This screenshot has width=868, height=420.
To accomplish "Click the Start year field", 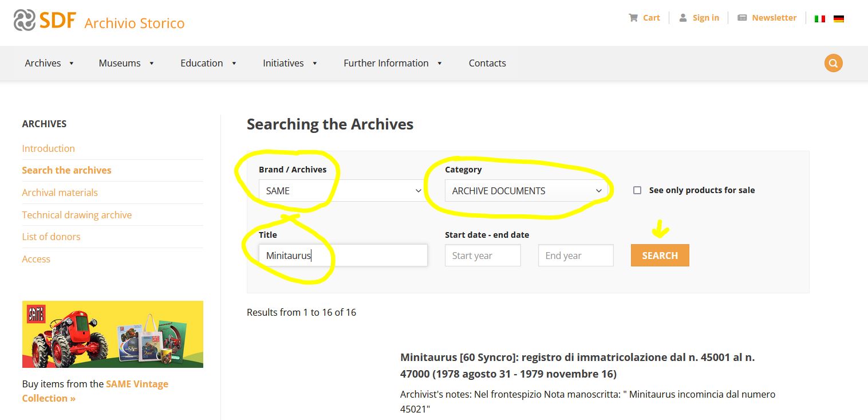I will coord(483,256).
